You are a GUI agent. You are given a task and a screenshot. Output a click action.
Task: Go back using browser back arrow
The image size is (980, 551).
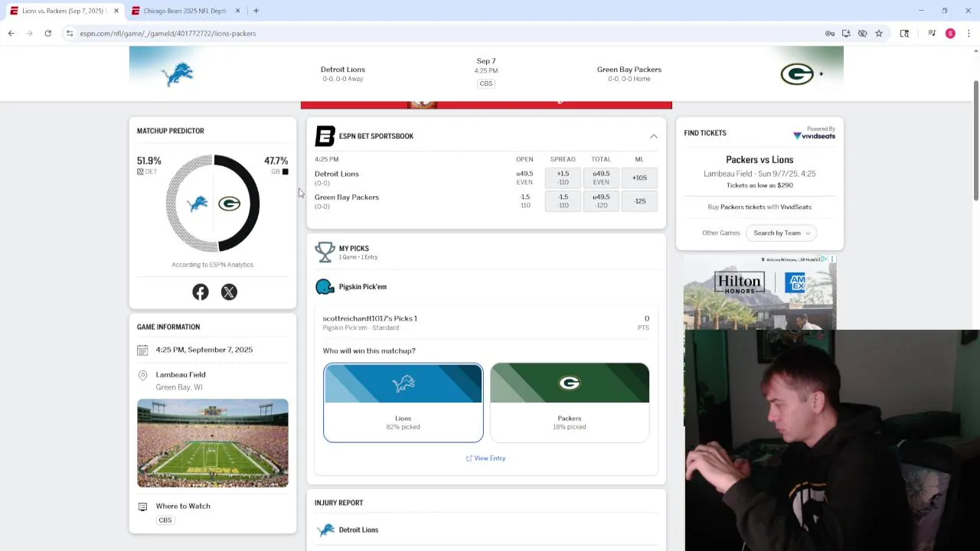coord(11,33)
